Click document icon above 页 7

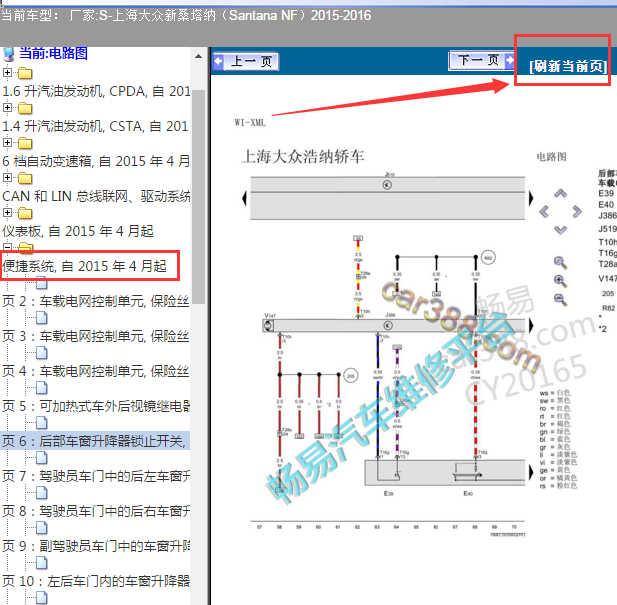pyautogui.click(x=42, y=457)
